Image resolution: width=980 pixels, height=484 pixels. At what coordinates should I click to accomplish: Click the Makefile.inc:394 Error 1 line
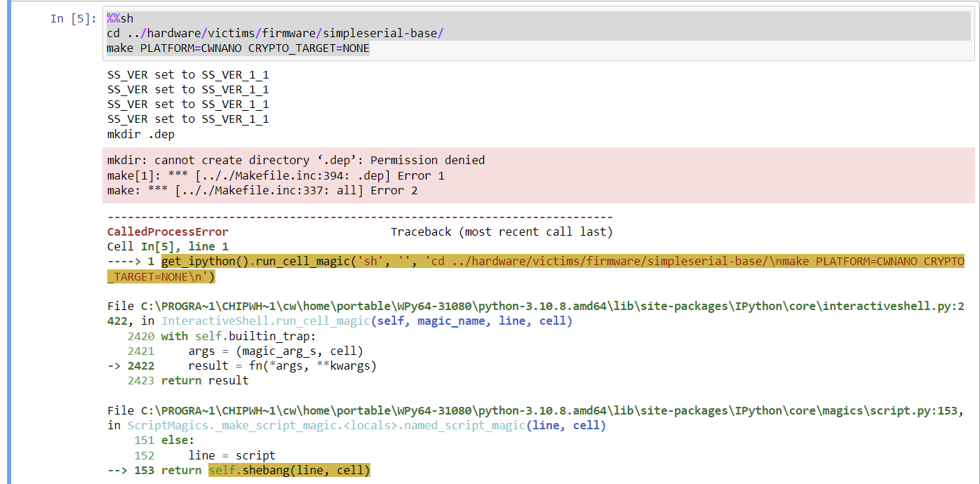coord(275,175)
